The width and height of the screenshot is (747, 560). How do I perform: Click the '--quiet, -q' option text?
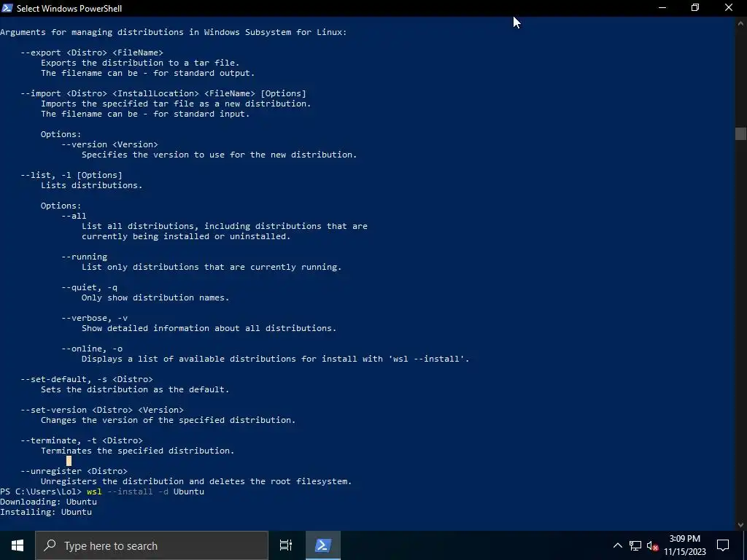[90, 287]
